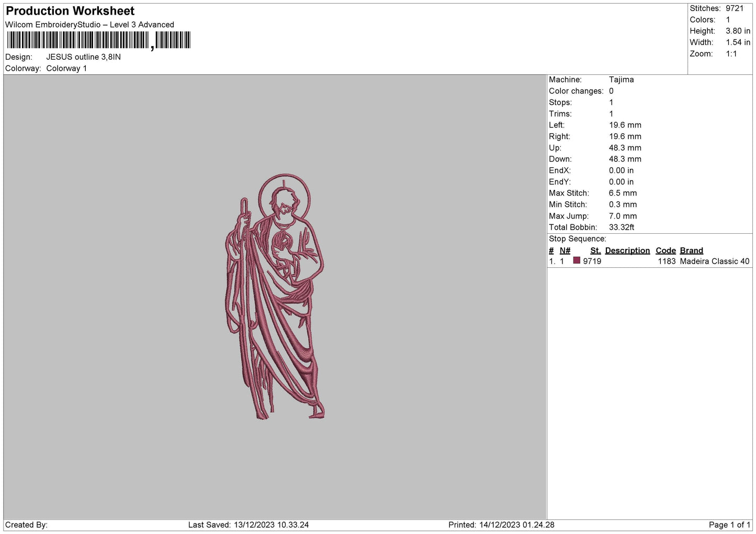This screenshot has height=534, width=756.
Task: Click the Width value 1.54 in
Action: coord(738,43)
